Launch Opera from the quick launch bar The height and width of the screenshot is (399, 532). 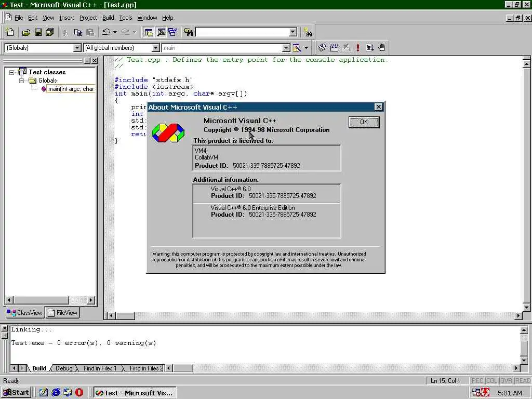[79, 393]
